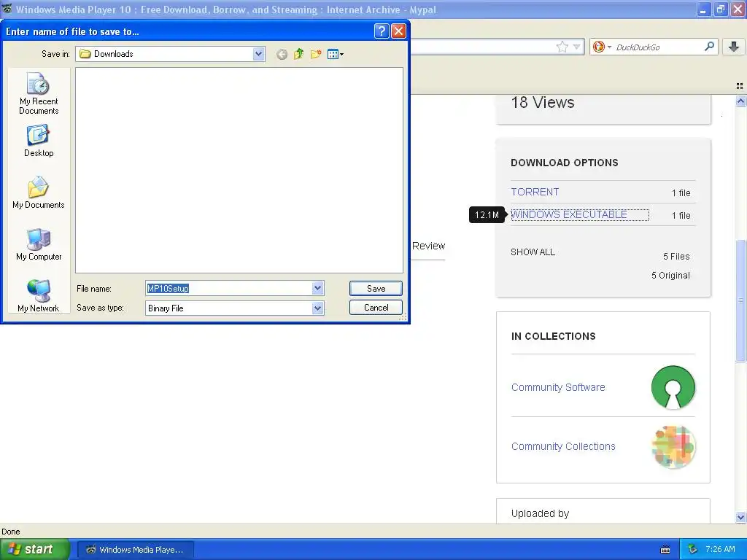The width and height of the screenshot is (747, 560).
Task: Switch to Windows Media Player taskbar item
Action: (x=135, y=550)
